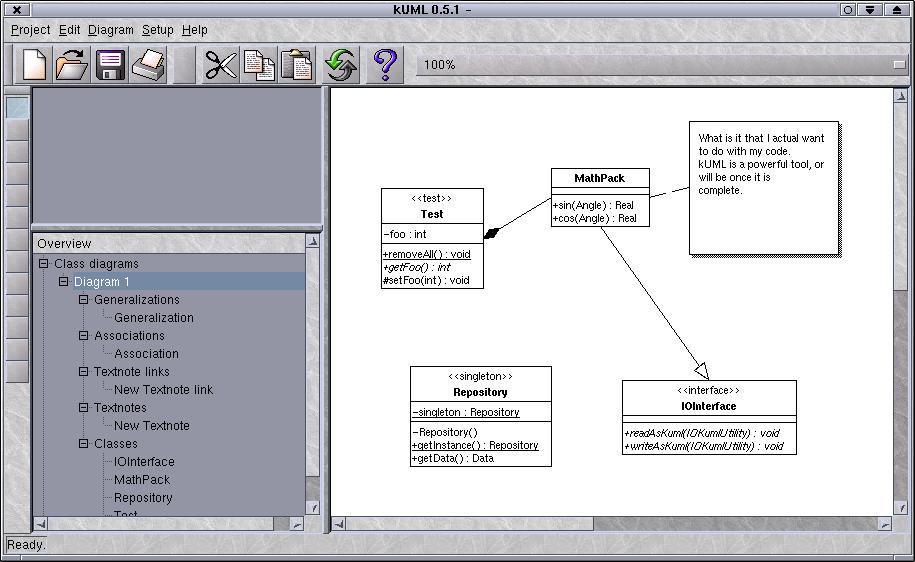Collapse the Textnote links tree branch
This screenshot has width=915, height=562.
84,372
